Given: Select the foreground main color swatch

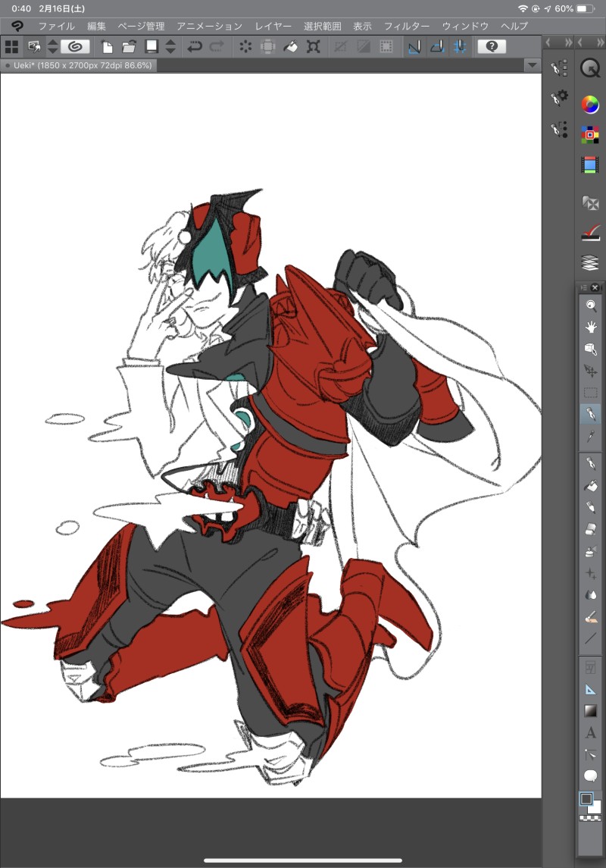Looking at the screenshot, I should 586,799.
